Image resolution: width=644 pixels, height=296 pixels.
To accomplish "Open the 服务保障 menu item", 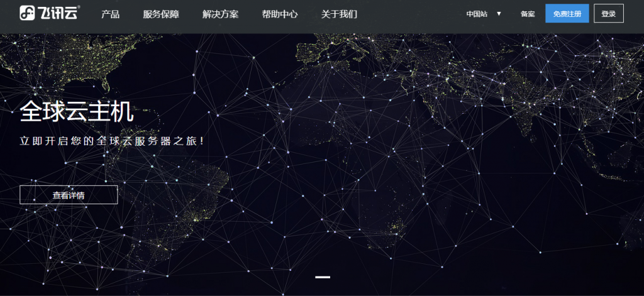I will 161,14.
